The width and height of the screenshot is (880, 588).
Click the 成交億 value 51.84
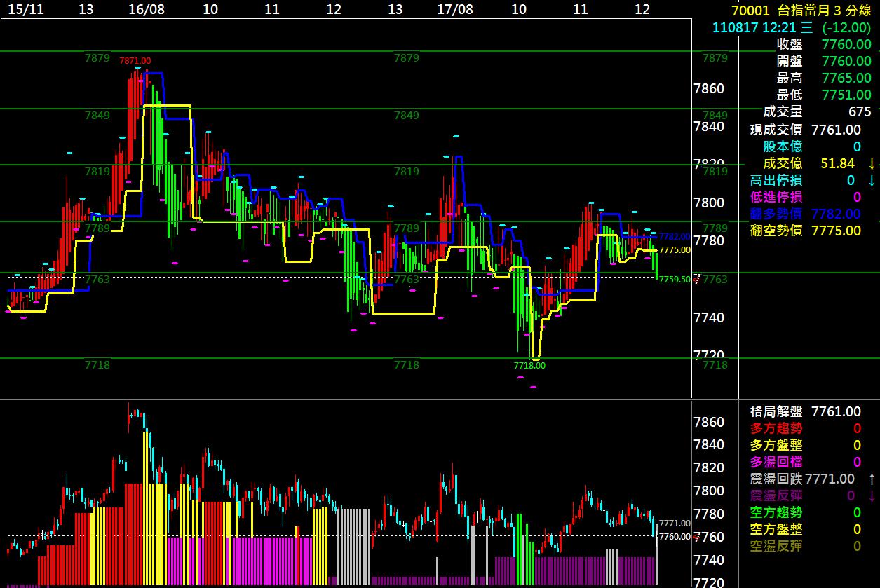click(838, 163)
